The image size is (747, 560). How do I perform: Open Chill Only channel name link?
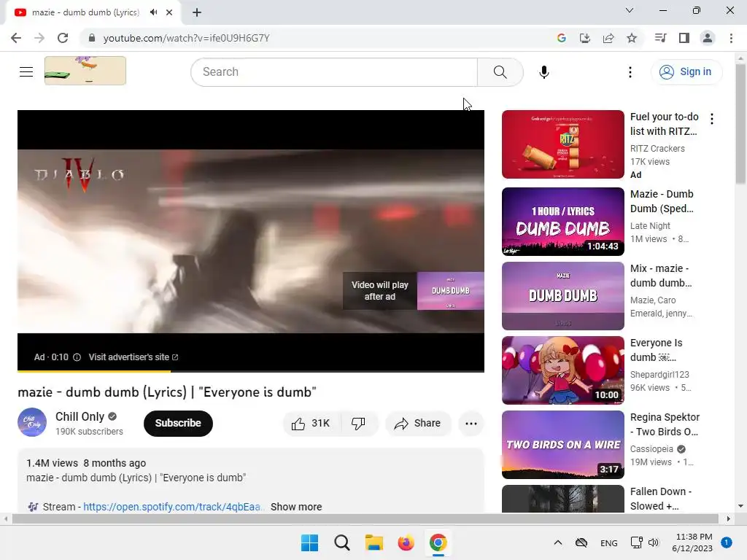click(80, 416)
